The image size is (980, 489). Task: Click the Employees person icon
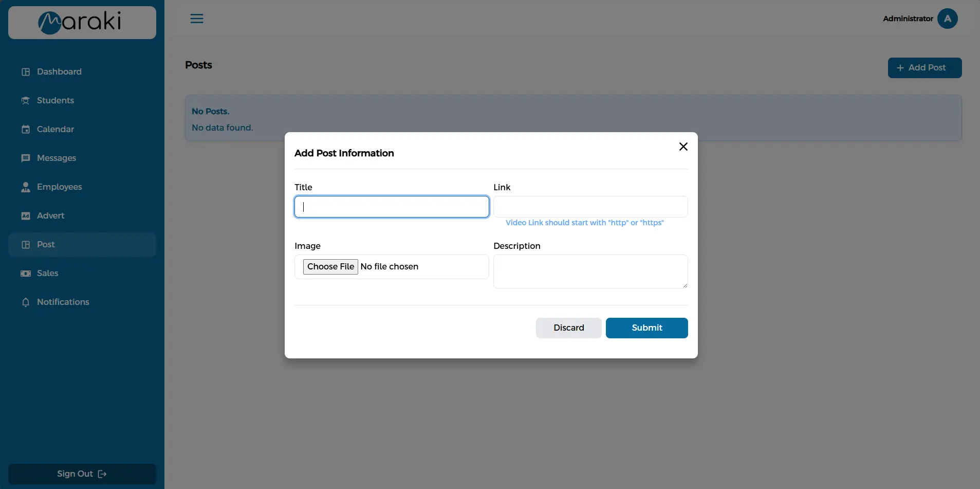(26, 187)
